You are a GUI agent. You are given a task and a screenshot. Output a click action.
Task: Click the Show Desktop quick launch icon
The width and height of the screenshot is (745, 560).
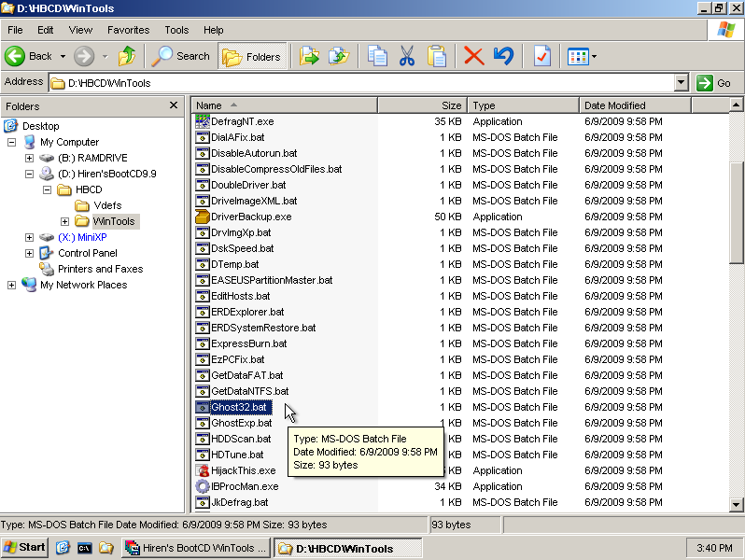(x=63, y=548)
